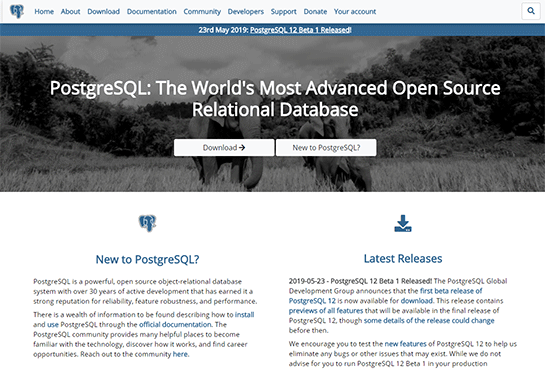This screenshot has height=370, width=545.
Task: Click the elephant icon above New to PostgreSQL
Action: (x=147, y=223)
